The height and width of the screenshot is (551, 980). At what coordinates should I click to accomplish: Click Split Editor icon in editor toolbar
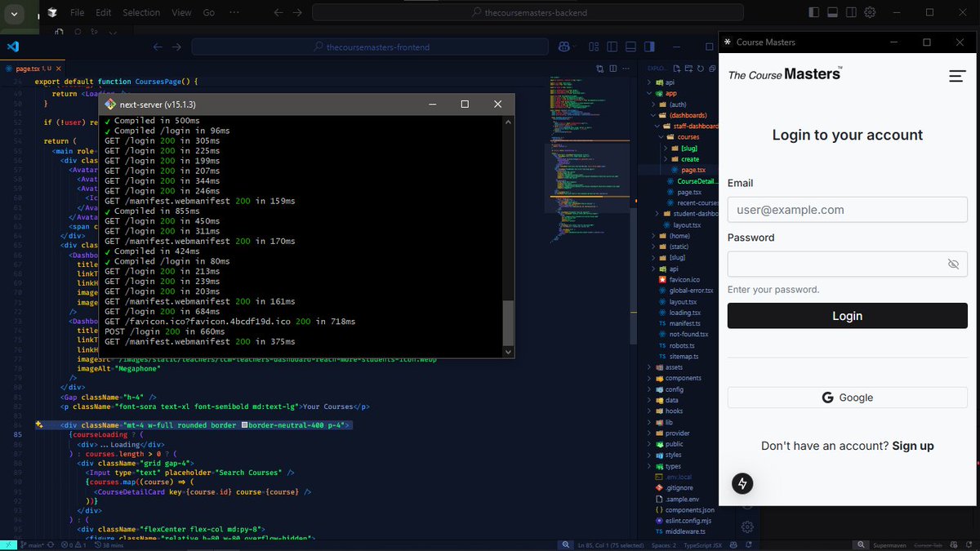(613, 69)
